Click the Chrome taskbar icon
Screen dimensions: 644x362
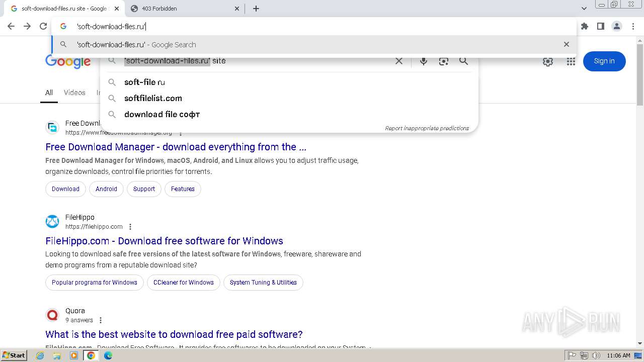(x=91, y=355)
